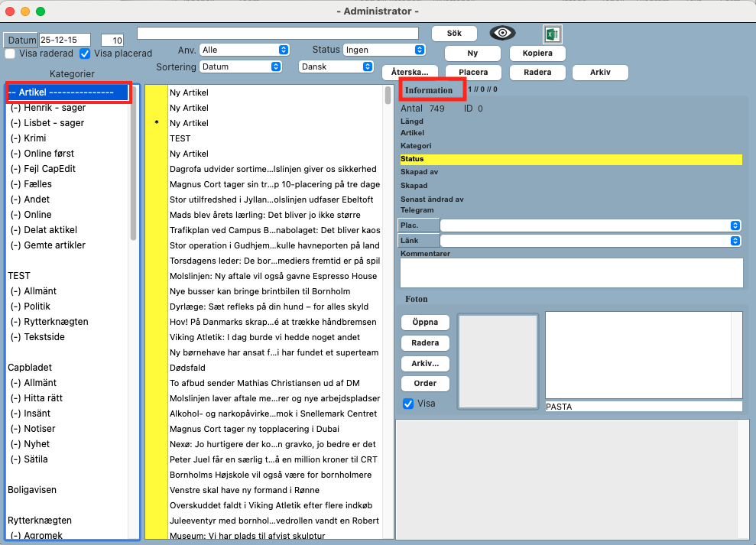Screen dimensions: 756x545
Task: Uncheck the Visa placerad checkbox
Action: pyautogui.click(x=85, y=54)
